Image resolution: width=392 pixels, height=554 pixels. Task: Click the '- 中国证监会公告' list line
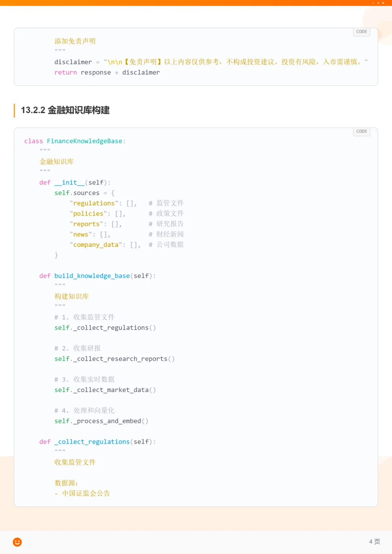tap(82, 493)
